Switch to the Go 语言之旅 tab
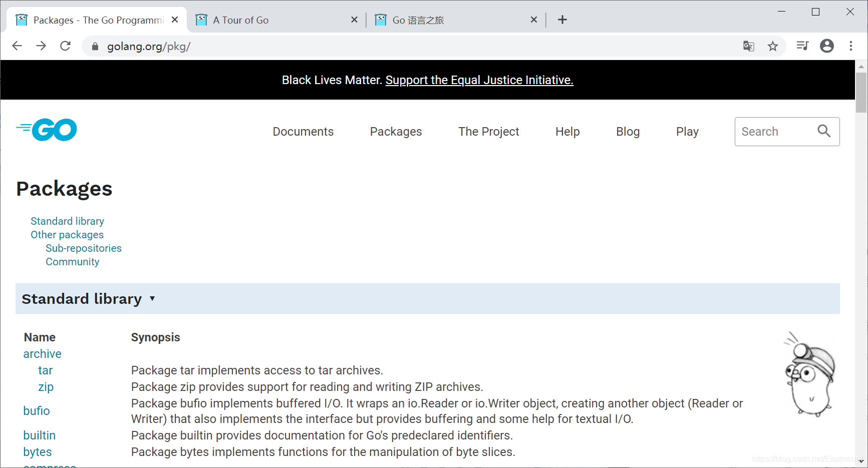868x468 pixels. [x=456, y=20]
